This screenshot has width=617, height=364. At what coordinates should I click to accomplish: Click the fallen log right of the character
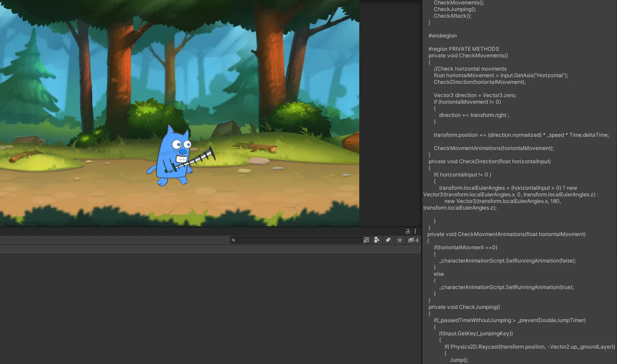[256, 147]
